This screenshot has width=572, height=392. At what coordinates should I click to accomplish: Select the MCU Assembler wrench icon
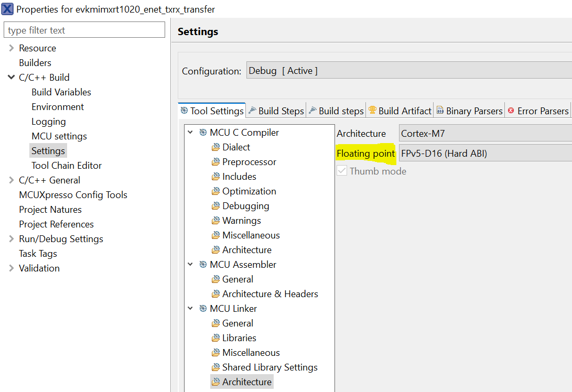(202, 264)
